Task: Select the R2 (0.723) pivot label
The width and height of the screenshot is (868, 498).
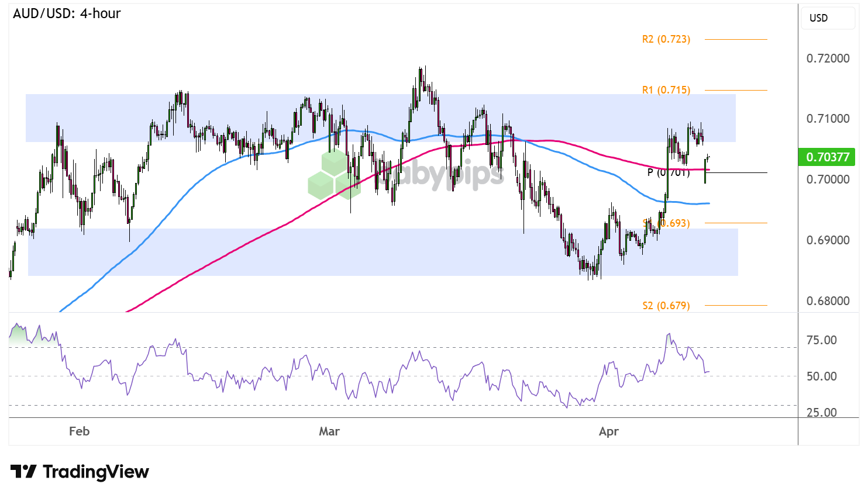Action: click(x=666, y=39)
